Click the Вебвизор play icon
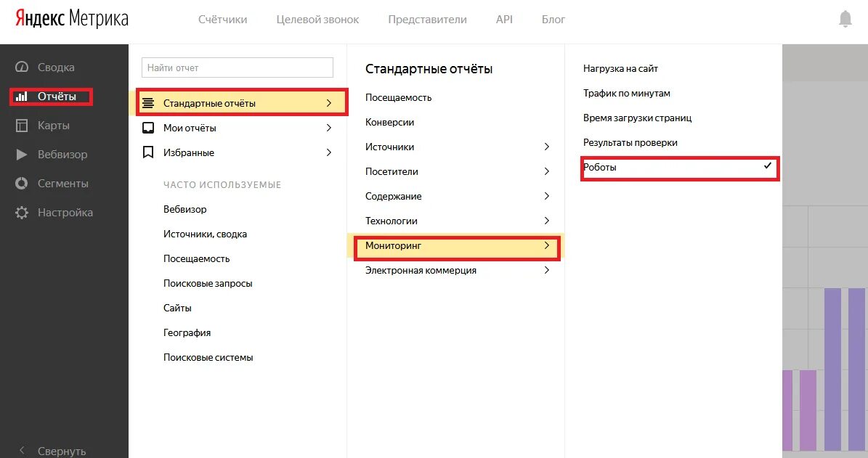 coord(22,155)
